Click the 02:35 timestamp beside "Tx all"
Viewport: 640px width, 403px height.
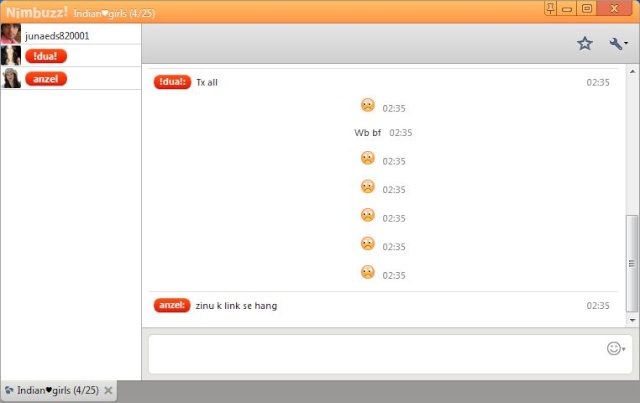pyautogui.click(x=598, y=82)
